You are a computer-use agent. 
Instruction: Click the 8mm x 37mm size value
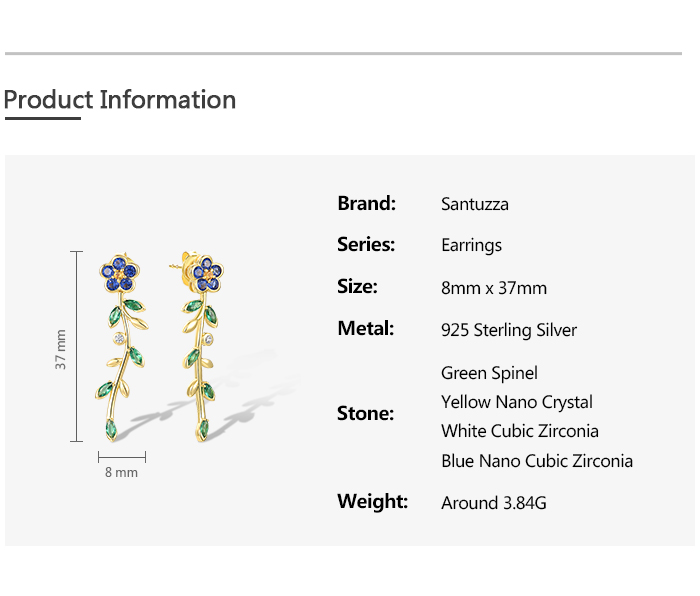pos(494,288)
